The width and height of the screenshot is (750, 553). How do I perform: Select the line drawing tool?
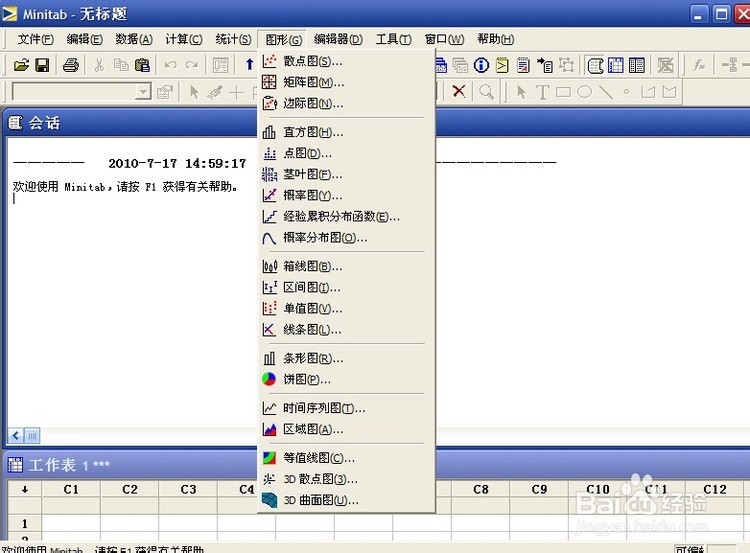point(606,92)
